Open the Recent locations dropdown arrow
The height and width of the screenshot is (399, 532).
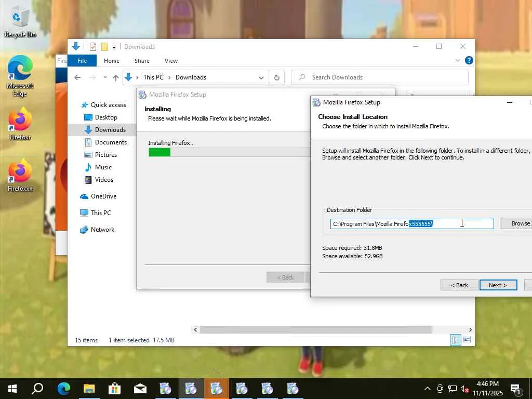[105, 77]
